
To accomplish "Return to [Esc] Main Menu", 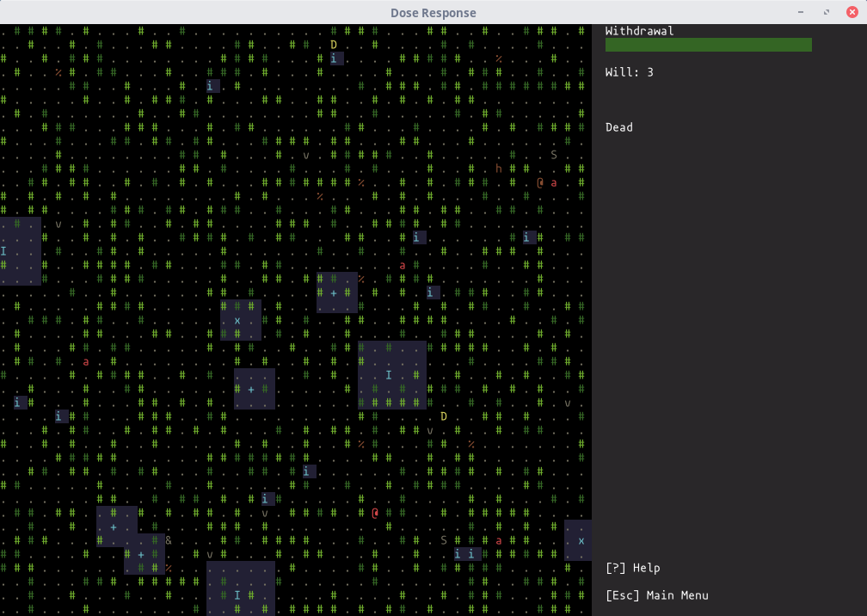I will click(x=657, y=595).
